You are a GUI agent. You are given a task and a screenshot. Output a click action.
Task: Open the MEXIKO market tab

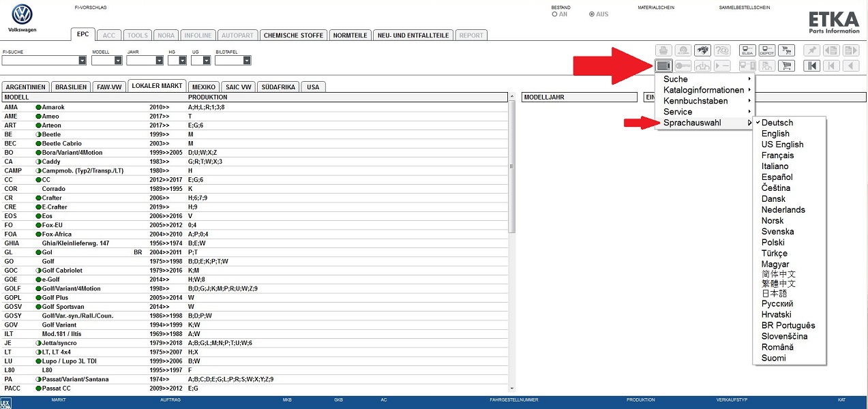204,87
